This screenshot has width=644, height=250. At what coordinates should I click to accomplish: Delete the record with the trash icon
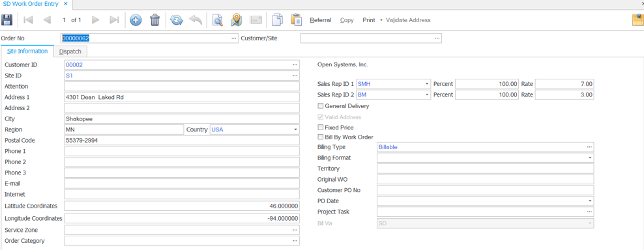(x=155, y=20)
